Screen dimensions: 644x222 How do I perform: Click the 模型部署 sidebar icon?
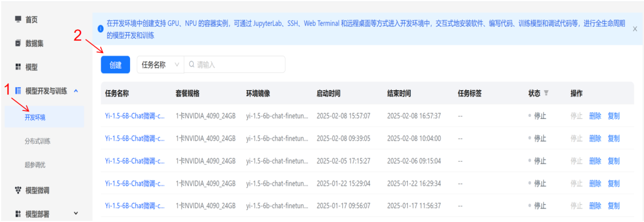(18, 214)
